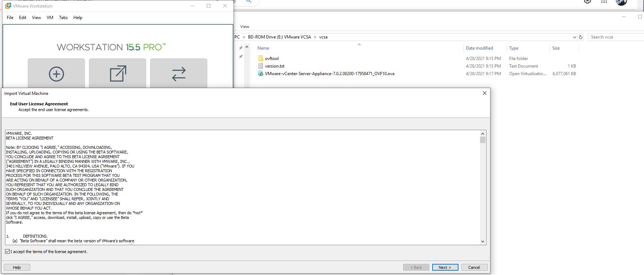644x275 pixels.
Task: Maximize the VMware Workstation window
Action: point(209,6)
